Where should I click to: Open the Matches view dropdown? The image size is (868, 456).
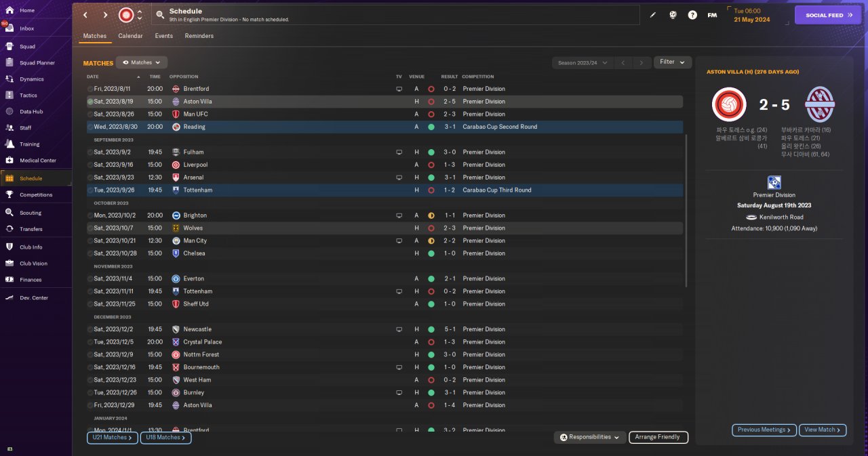pyautogui.click(x=142, y=62)
